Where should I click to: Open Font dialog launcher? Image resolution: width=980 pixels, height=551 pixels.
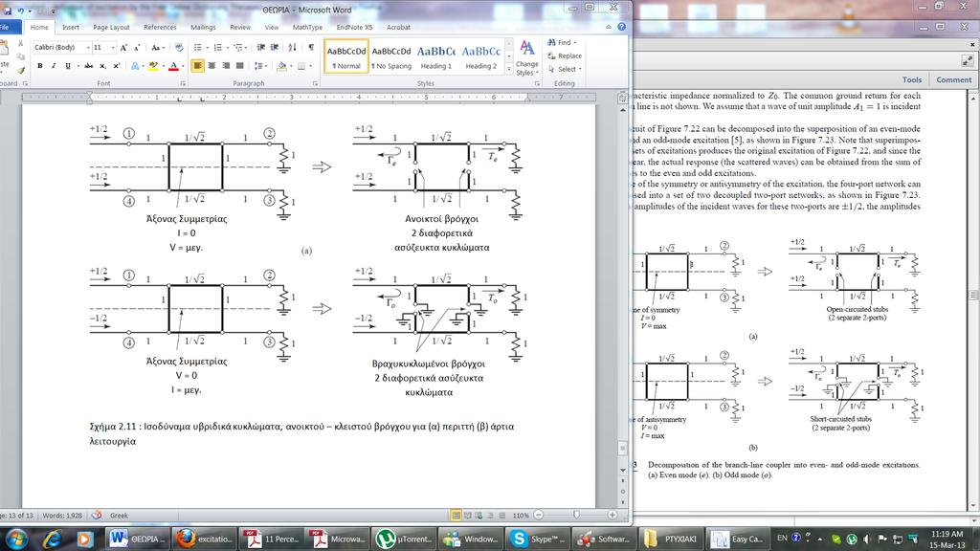(183, 83)
